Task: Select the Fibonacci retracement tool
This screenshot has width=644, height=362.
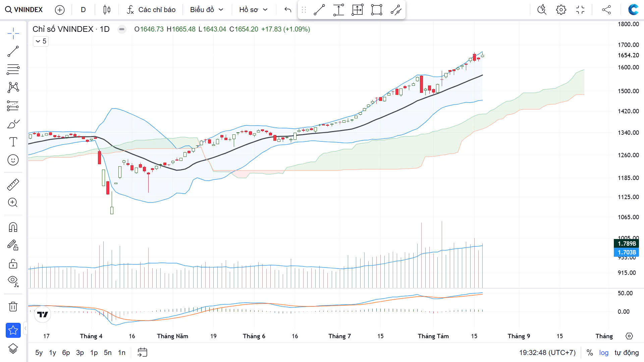Action: tap(13, 69)
